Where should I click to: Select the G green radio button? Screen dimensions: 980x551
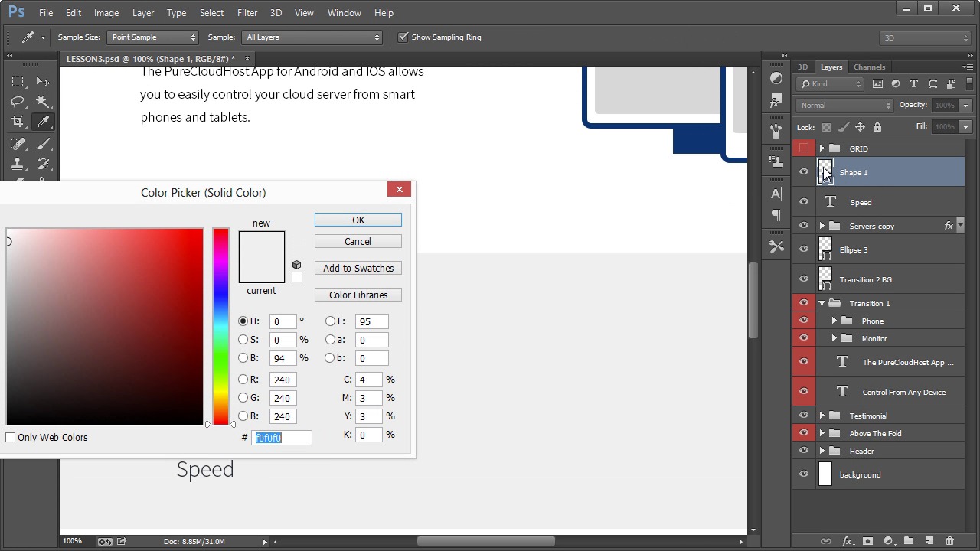pos(243,398)
